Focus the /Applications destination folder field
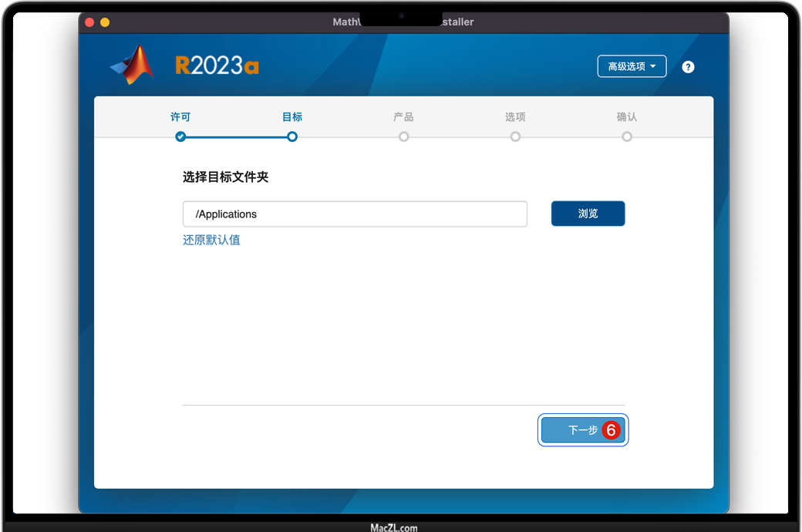The width and height of the screenshot is (802, 532). 355,214
